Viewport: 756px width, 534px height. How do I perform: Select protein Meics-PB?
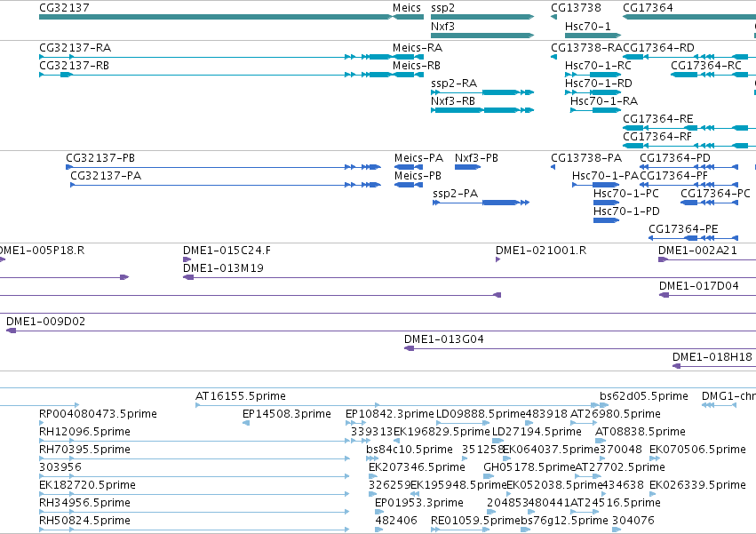click(x=418, y=176)
